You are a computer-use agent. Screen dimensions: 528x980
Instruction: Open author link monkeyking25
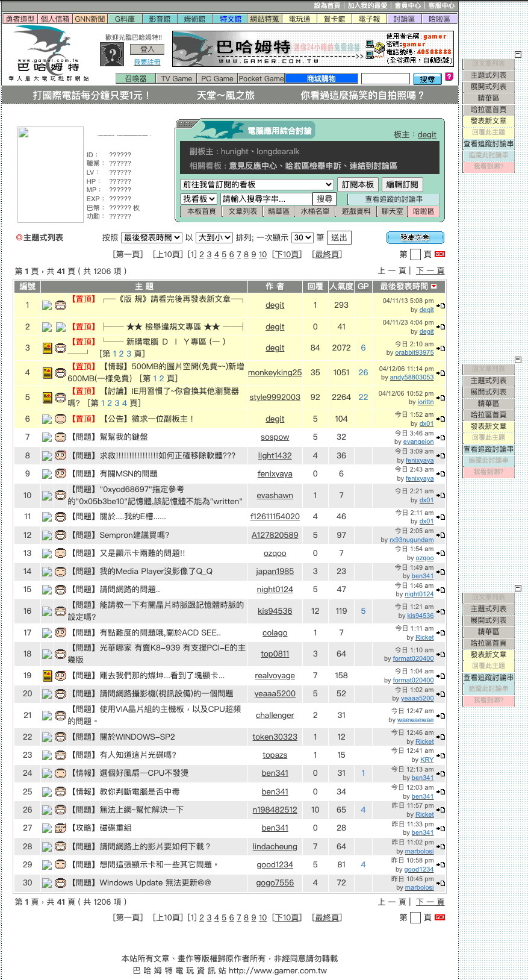pos(275,373)
